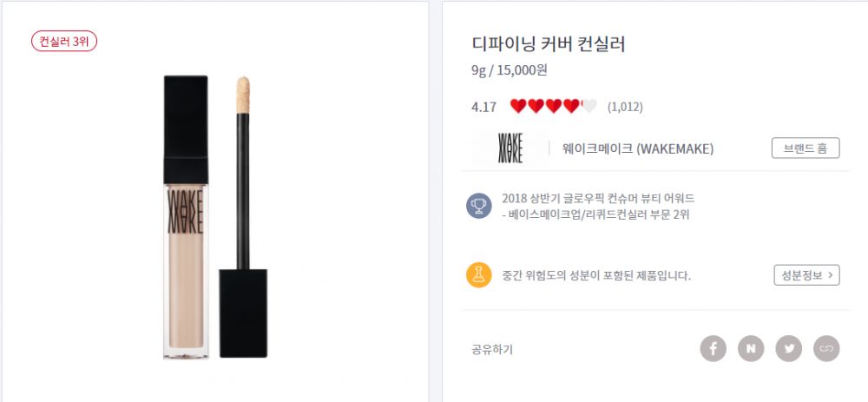The width and height of the screenshot is (868, 402).
Task: Click the WAKEMAKE brand logo
Action: coord(510,148)
